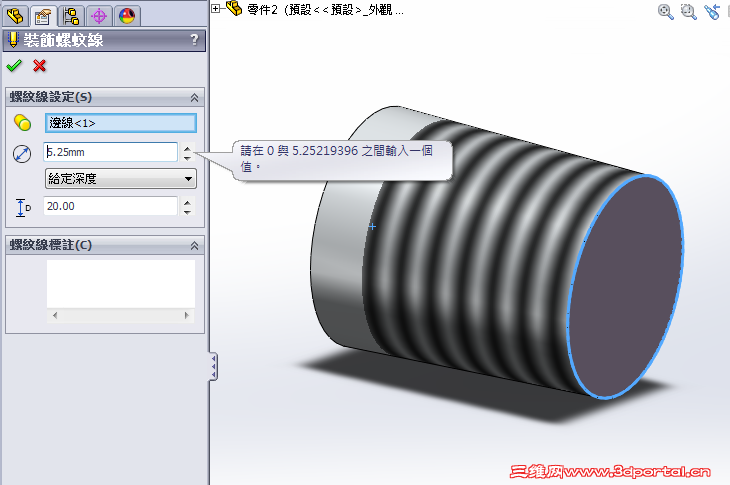Click the circular edge selection icon
This screenshot has width=730, height=485.
pos(22,123)
